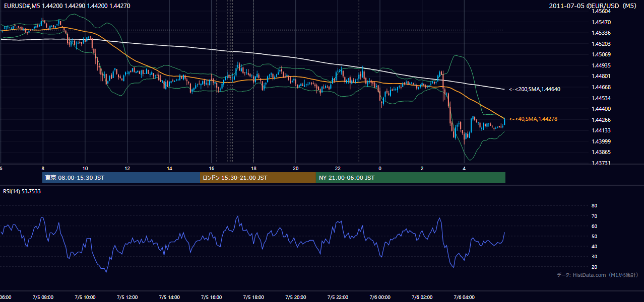
Task: Select the 東京 08:00-15:30 JST session bar
Action: [121, 178]
